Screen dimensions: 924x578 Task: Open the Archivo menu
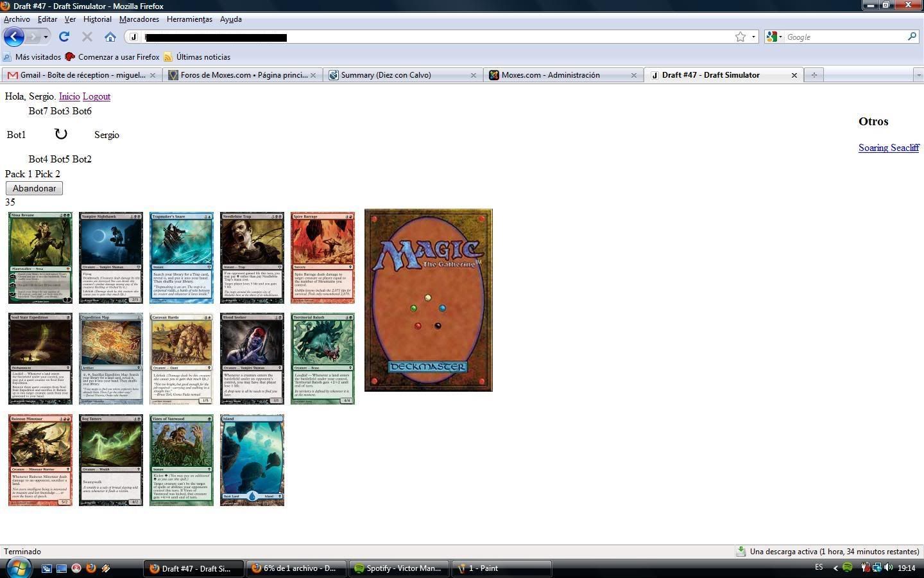pyautogui.click(x=17, y=19)
